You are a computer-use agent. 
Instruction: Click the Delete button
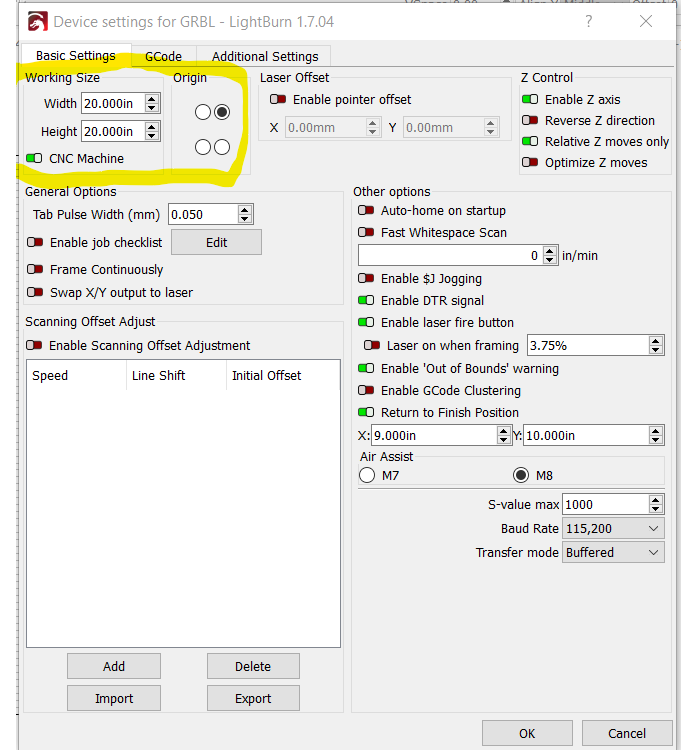[x=253, y=666]
